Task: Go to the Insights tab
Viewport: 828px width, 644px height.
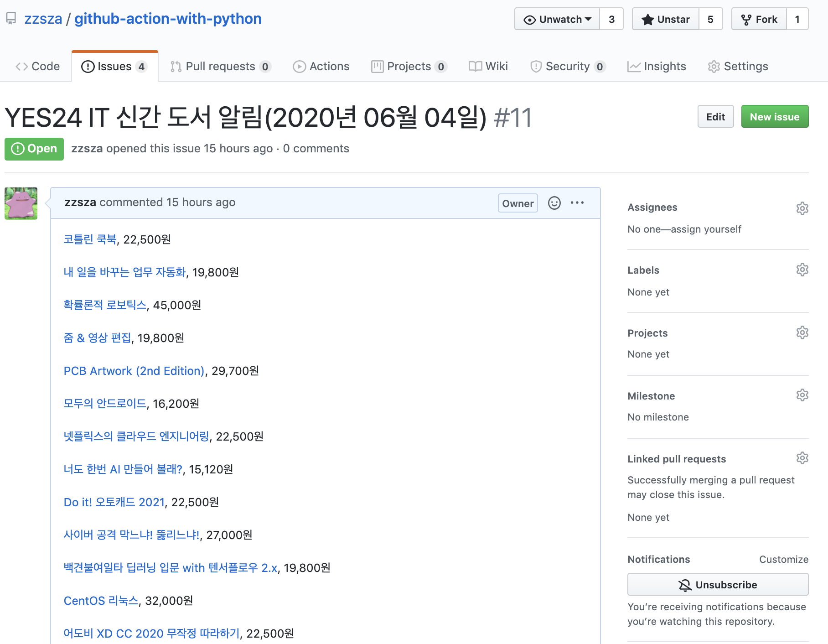Action: point(657,67)
